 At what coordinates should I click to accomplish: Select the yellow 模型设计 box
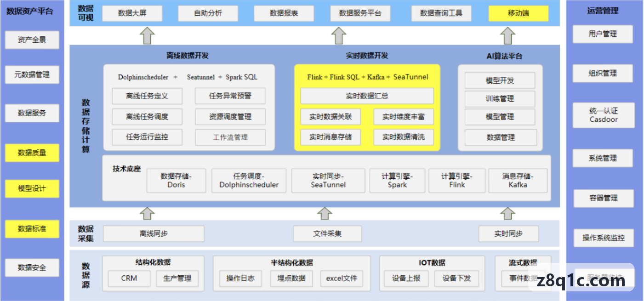32,188
